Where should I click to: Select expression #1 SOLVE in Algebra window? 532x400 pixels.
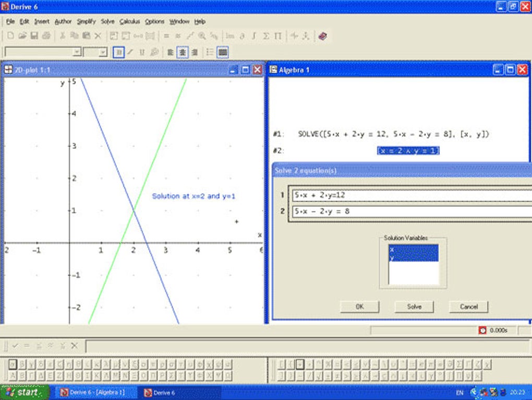pyautogui.click(x=393, y=134)
